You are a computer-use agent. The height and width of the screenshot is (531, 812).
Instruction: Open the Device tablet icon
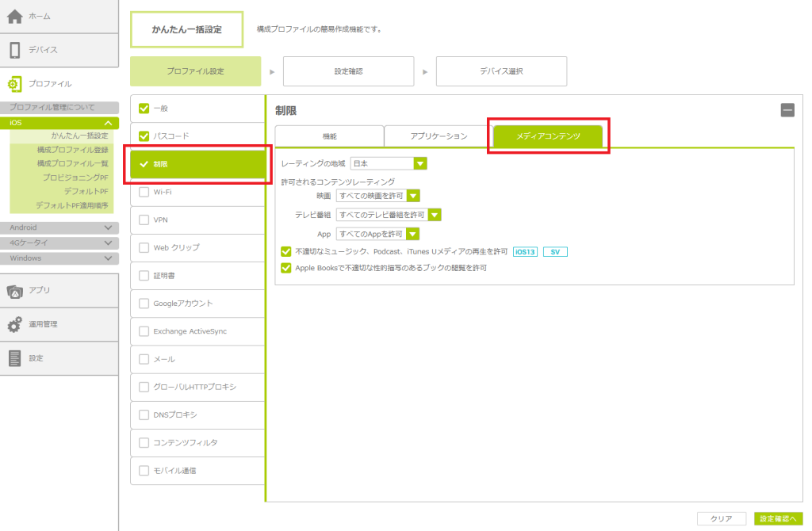click(x=16, y=50)
